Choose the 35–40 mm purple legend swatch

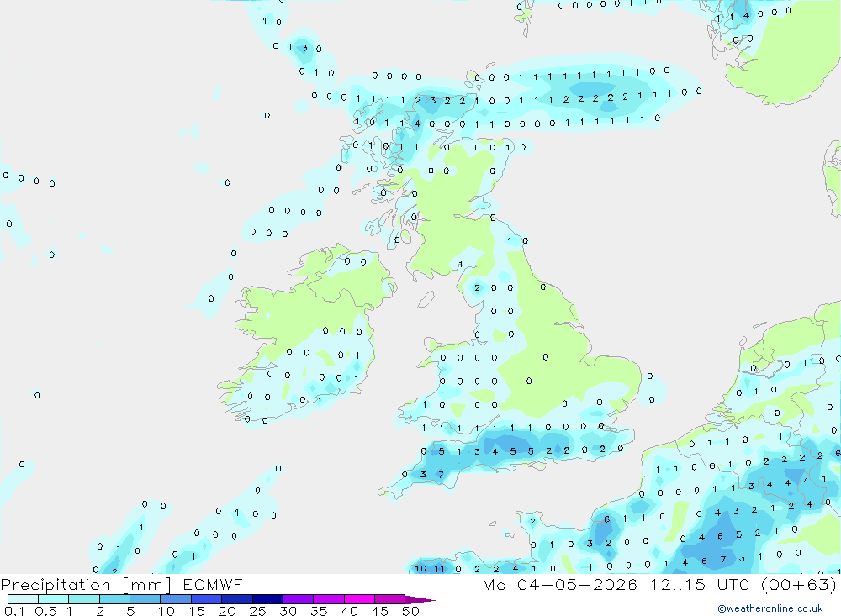point(328,599)
